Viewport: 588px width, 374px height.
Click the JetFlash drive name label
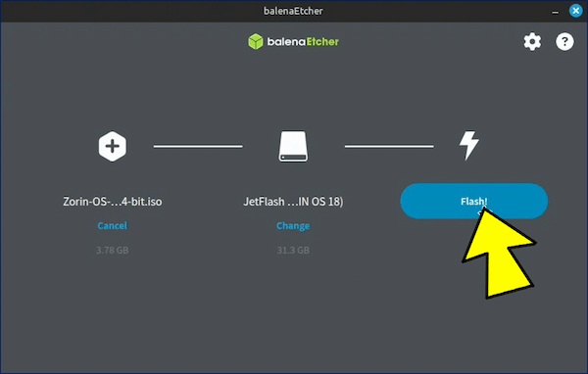(293, 202)
